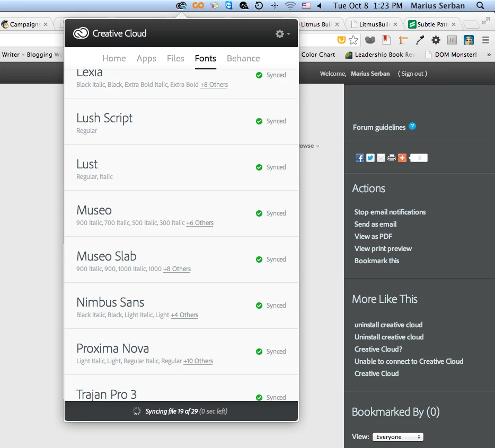Click the Marius Serban user name menu
The image size is (495, 448).
coord(438,6)
